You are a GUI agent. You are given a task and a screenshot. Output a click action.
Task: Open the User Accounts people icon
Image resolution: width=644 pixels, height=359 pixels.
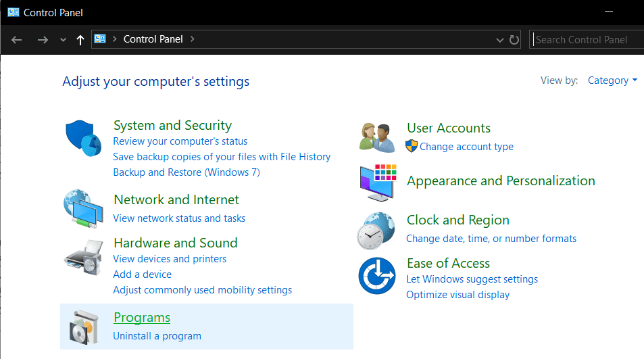point(377,138)
